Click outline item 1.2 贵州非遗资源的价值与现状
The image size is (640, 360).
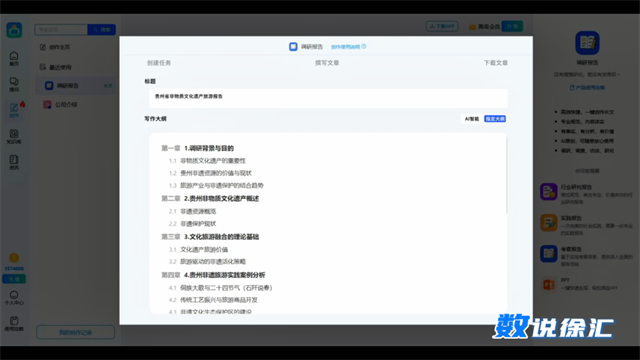[x=210, y=173]
